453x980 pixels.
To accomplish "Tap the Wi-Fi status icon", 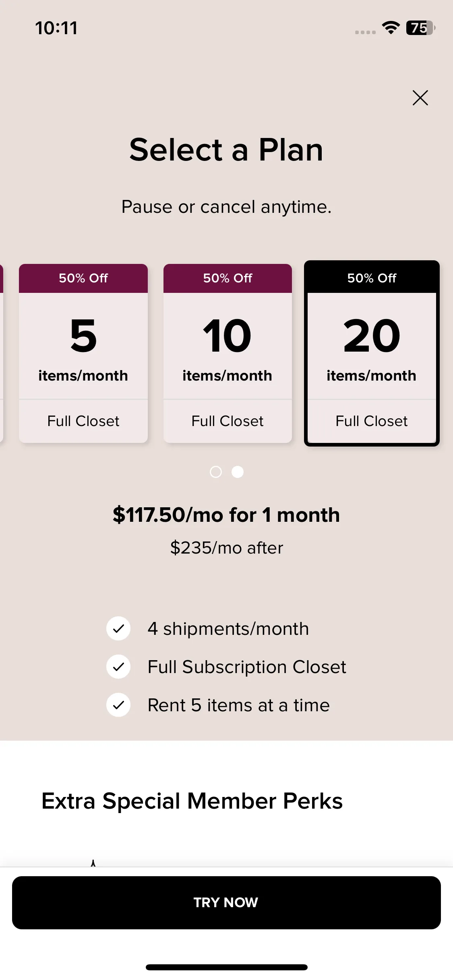I will tap(391, 28).
